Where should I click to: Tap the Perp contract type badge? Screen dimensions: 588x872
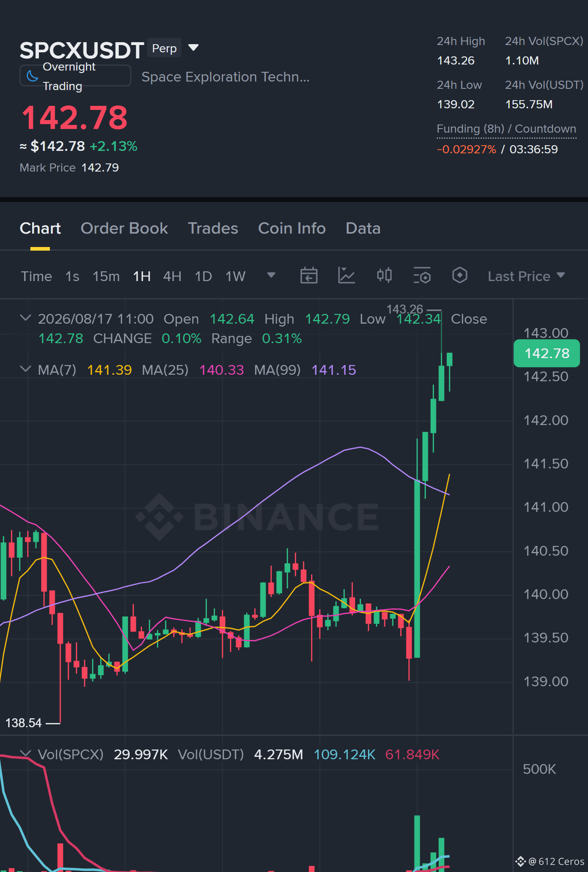pos(164,48)
